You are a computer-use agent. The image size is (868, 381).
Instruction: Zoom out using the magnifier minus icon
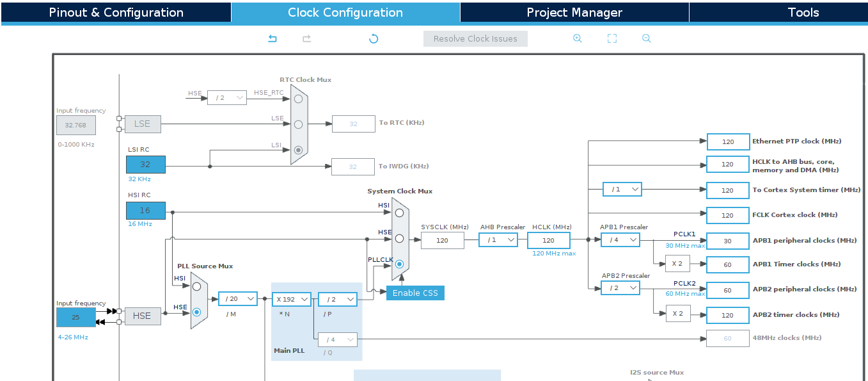tap(646, 38)
